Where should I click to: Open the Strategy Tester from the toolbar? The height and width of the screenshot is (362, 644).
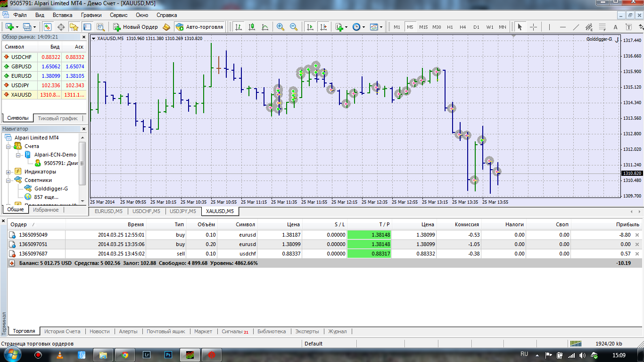[100, 27]
